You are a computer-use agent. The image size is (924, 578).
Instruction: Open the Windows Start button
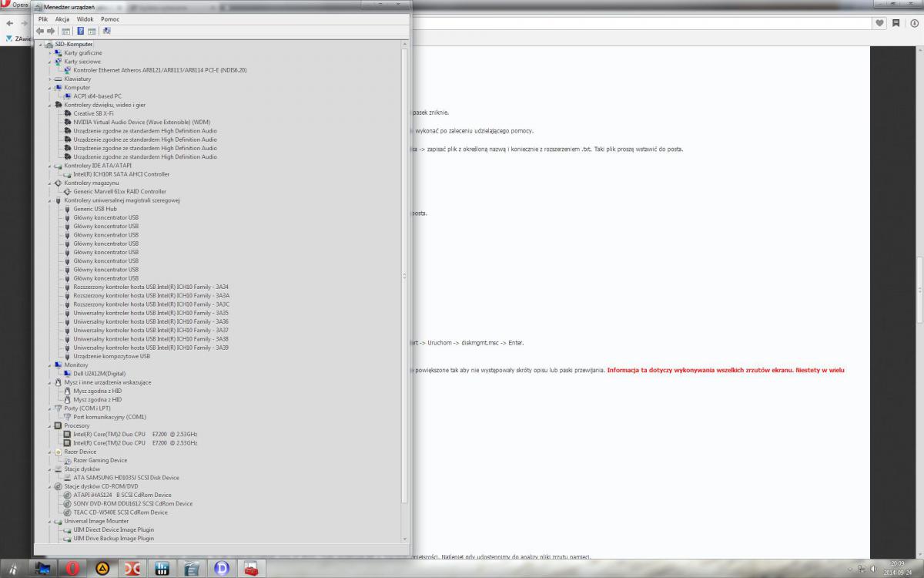pyautogui.click(x=13, y=568)
